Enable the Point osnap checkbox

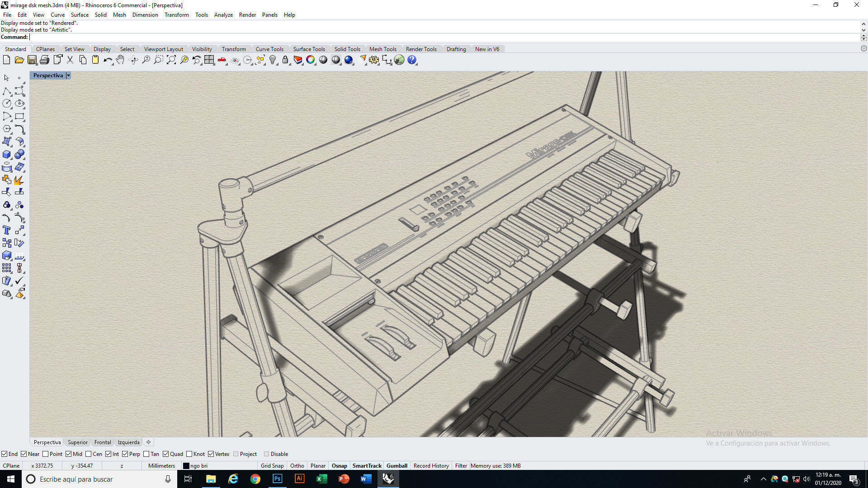[45, 454]
